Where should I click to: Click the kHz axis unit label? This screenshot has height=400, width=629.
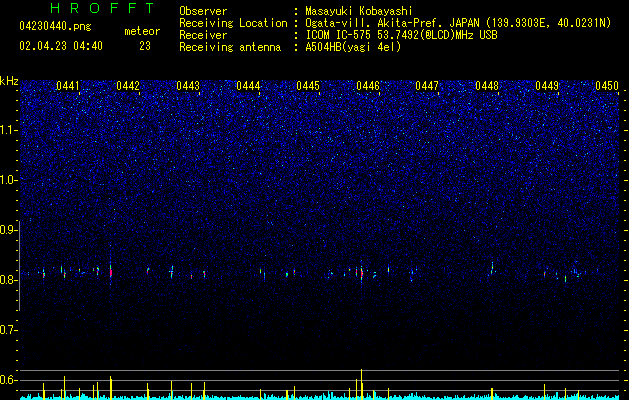(9, 81)
